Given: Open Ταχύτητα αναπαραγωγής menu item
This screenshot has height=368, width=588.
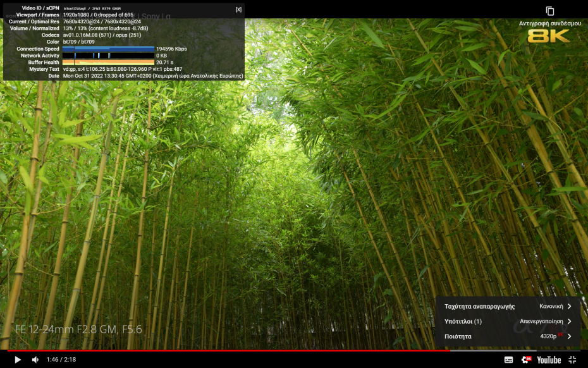Looking at the screenshot, I should coord(508,307).
